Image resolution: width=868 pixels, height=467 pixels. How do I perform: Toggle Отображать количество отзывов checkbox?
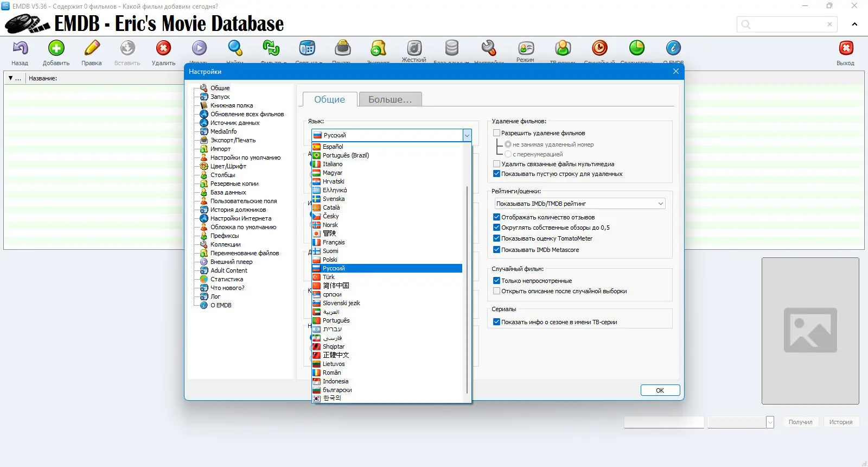tap(496, 217)
